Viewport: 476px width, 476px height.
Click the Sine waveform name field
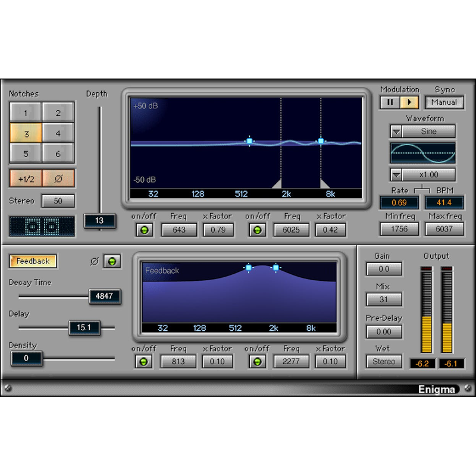(x=428, y=131)
